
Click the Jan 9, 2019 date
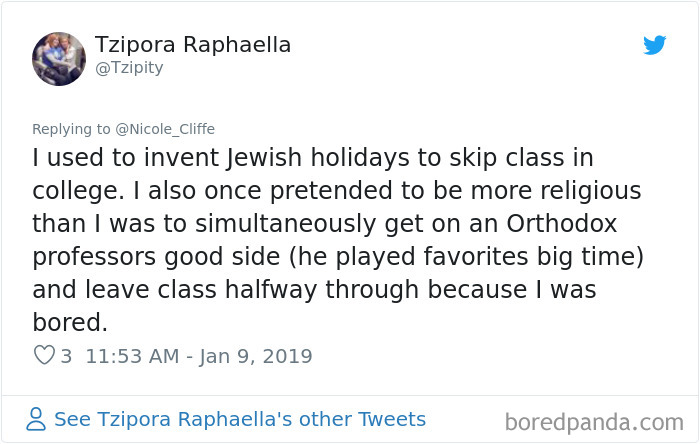(254, 356)
